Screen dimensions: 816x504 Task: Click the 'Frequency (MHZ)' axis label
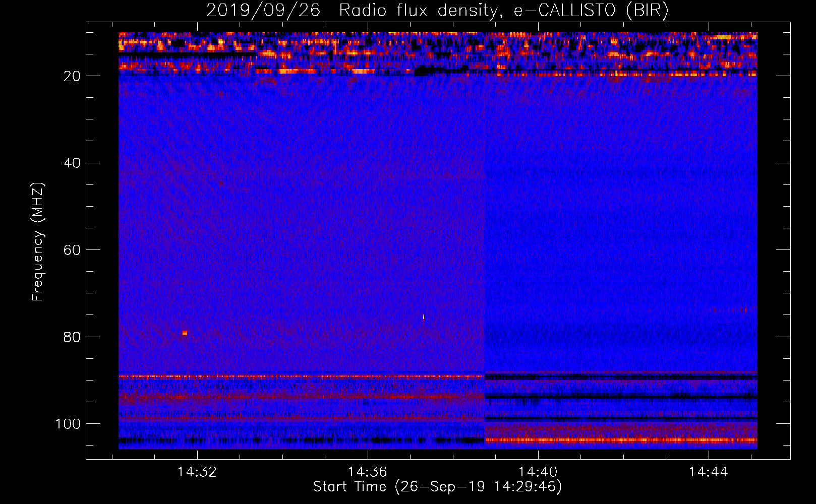click(38, 242)
